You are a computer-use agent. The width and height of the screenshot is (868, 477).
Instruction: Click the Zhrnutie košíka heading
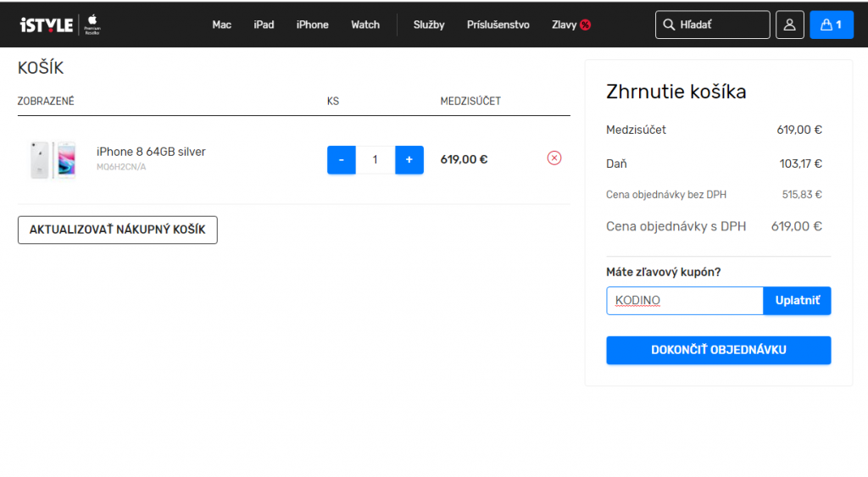click(x=676, y=92)
